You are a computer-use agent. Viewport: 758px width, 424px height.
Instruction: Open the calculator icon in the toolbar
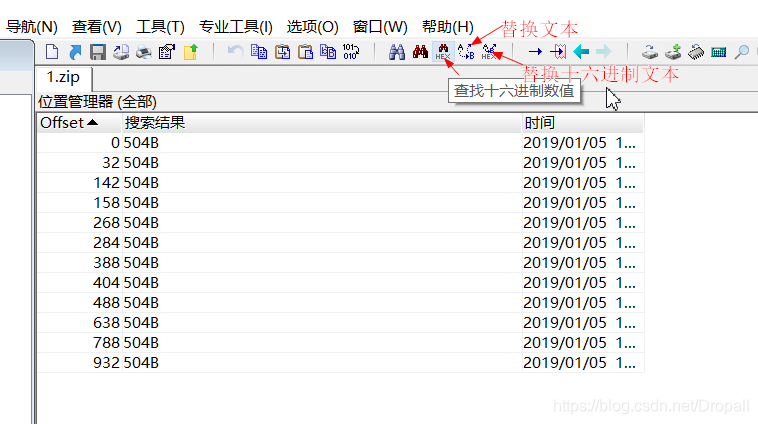point(719,51)
